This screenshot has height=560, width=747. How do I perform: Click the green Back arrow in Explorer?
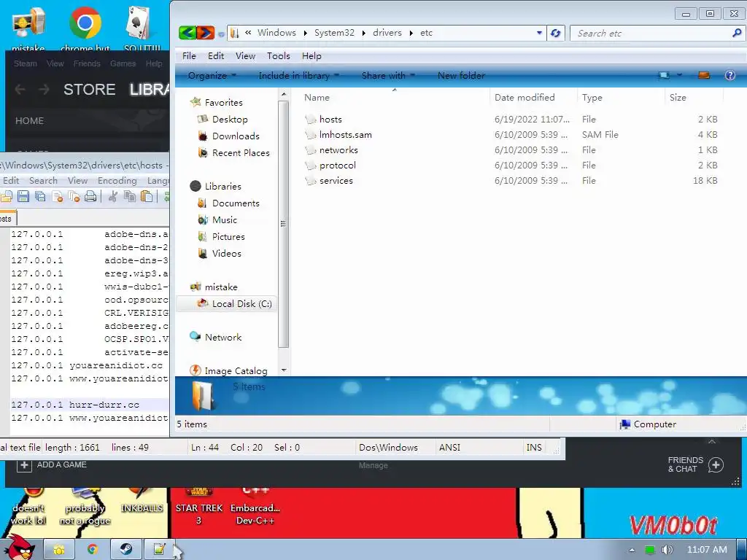coord(187,33)
